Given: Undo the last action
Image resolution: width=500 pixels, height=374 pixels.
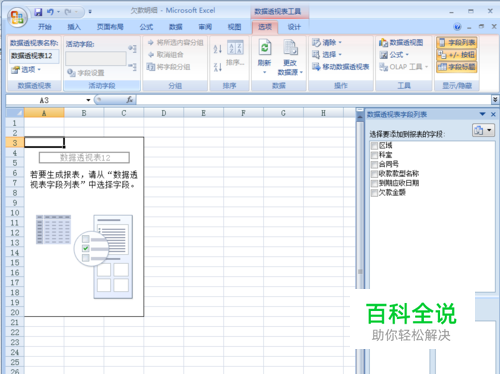Looking at the screenshot, I should pyautogui.click(x=50, y=12).
